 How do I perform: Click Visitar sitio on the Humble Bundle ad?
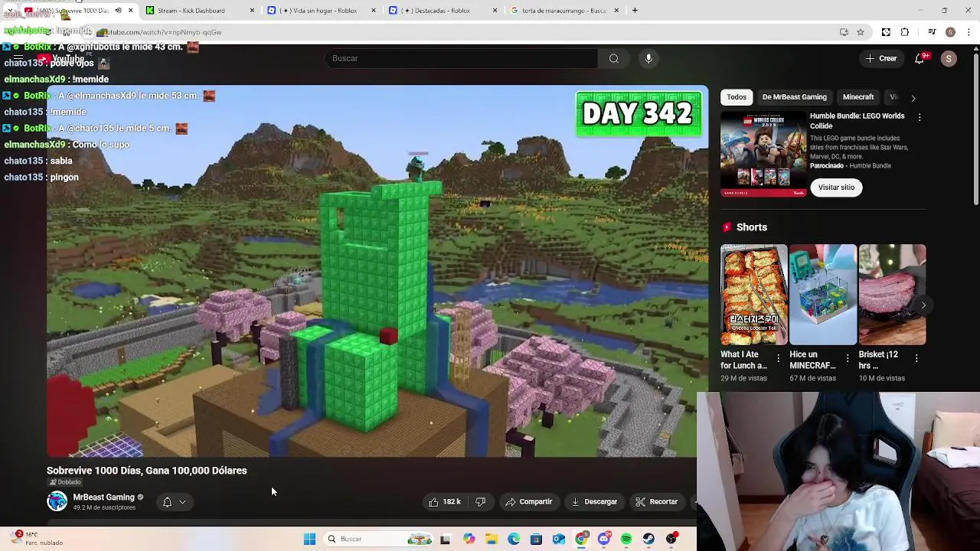(836, 187)
